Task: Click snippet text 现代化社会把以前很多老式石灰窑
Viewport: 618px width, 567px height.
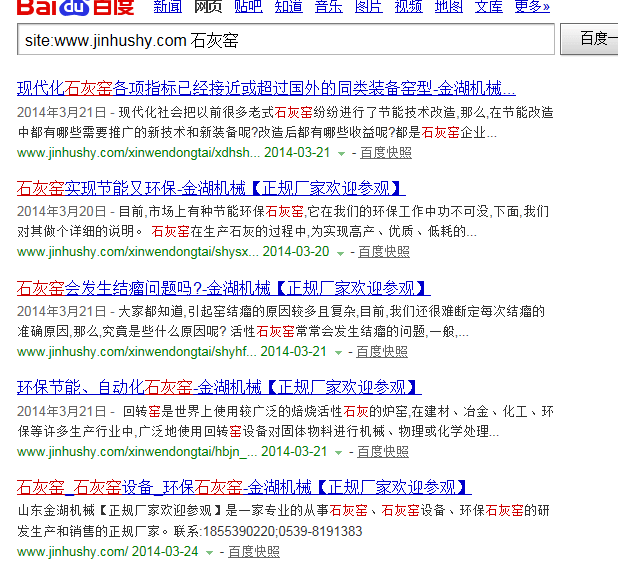Action: click(285, 123)
